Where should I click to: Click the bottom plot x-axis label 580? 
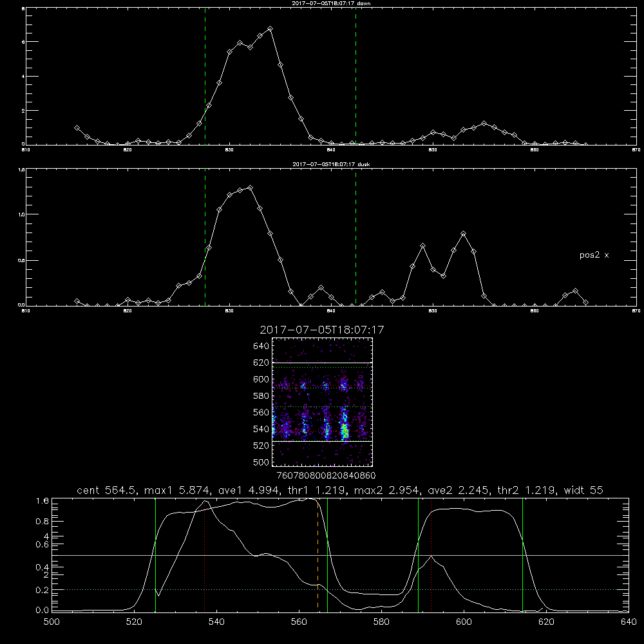(381, 622)
